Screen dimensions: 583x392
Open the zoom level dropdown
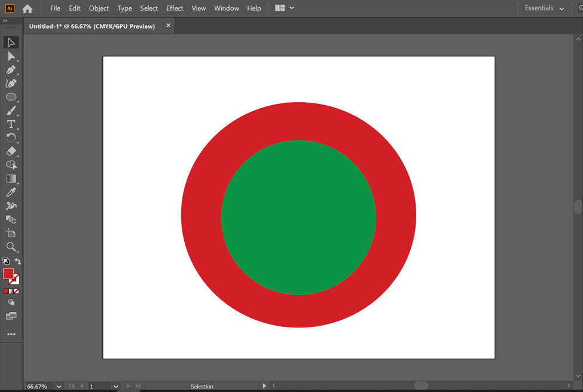click(x=59, y=387)
